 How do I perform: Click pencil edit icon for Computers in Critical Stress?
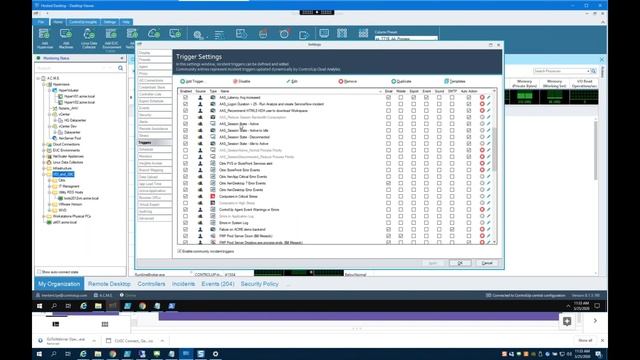[489, 196]
